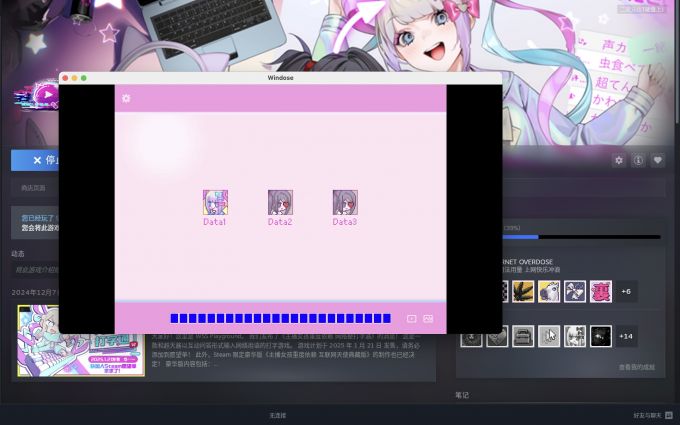Open the locked gray heart achievement icon
This screenshot has height=425, width=680.
[497, 336]
